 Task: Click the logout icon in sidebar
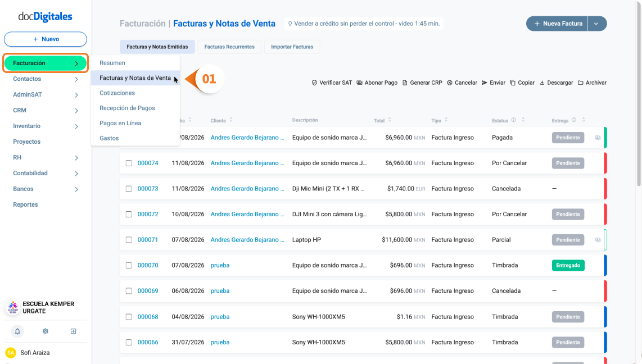[73, 331]
